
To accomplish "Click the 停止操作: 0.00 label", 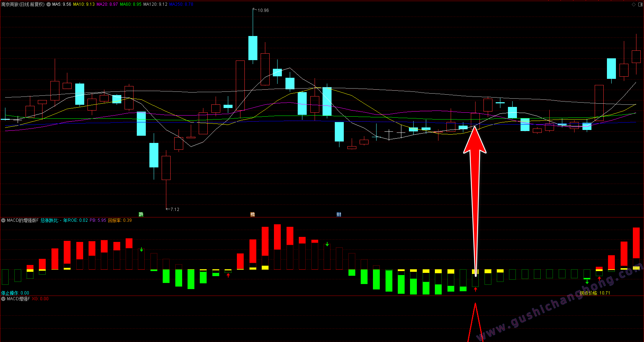I will pos(15,293).
